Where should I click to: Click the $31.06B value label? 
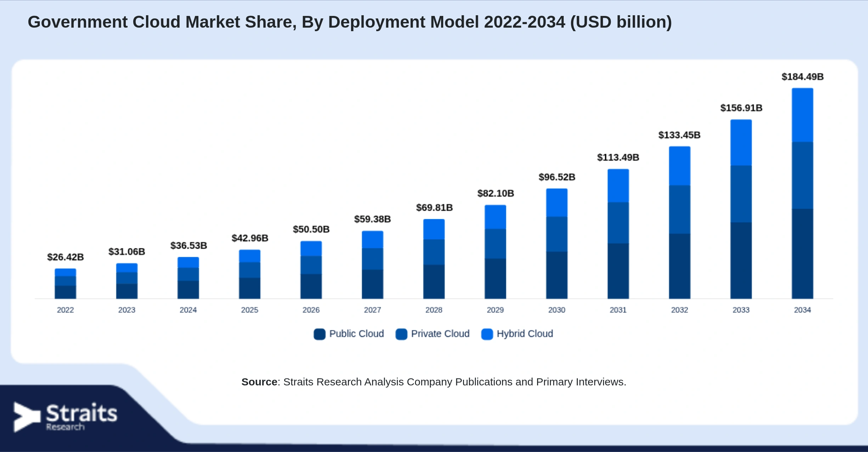click(127, 252)
